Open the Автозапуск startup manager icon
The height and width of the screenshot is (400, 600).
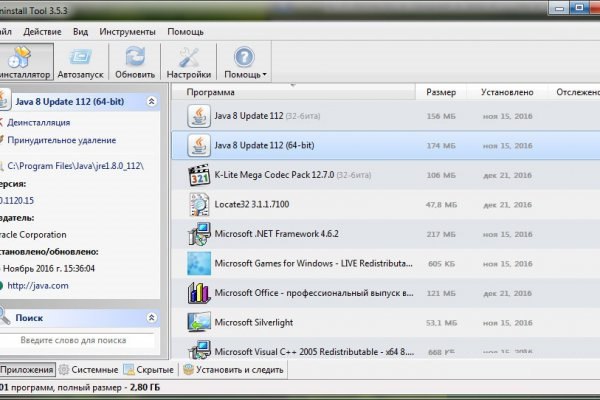[x=80, y=57]
